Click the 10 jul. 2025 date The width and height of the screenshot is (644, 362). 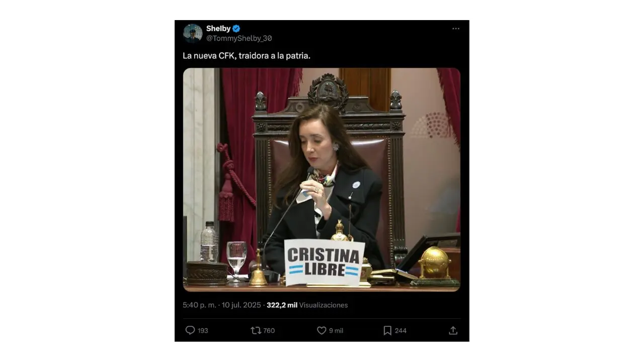coord(241,305)
